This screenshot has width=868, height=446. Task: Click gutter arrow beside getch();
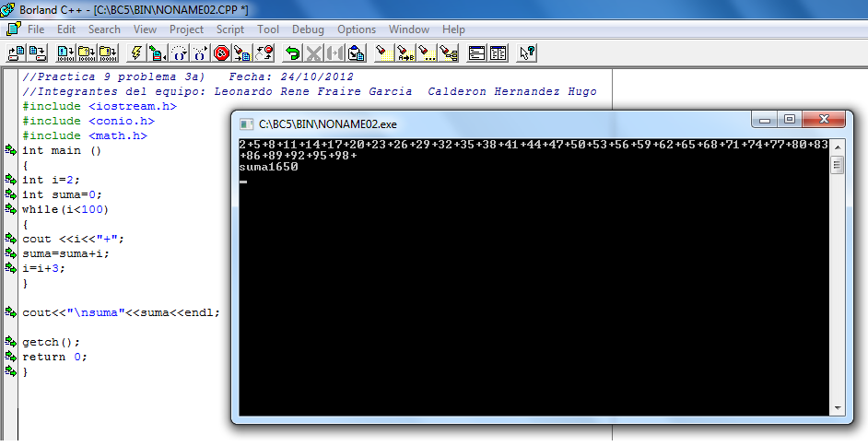[10, 342]
